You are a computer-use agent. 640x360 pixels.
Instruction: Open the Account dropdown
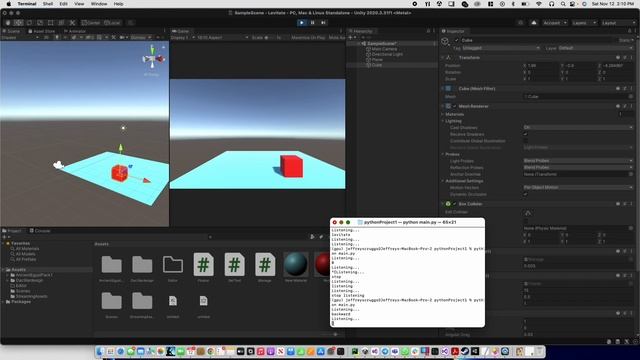(555, 23)
